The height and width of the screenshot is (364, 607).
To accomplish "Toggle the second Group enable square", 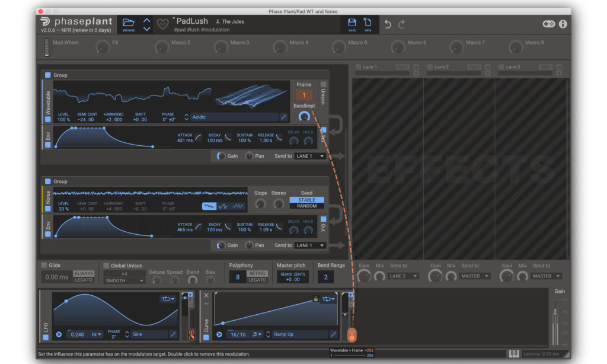I will (48, 181).
